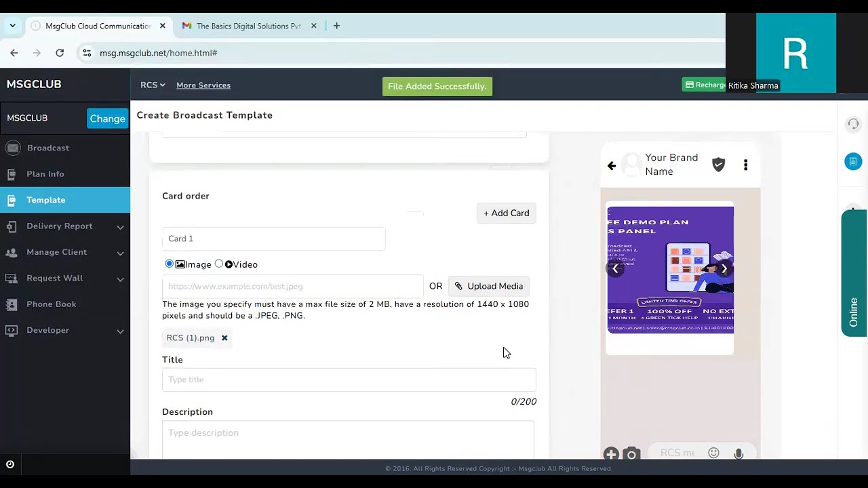Click the green Online chat tab
The height and width of the screenshot is (488, 868).
tap(854, 273)
